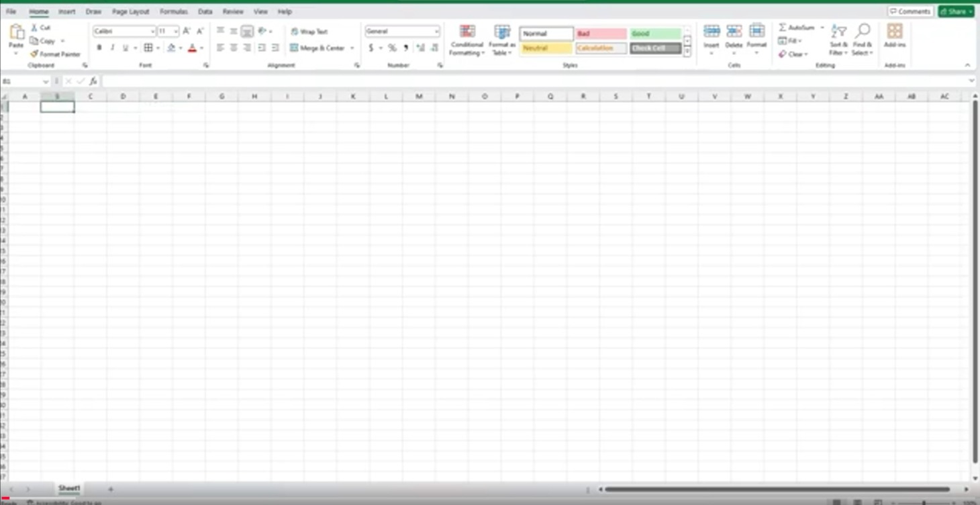
Task: Increase the cell indent
Action: pos(275,48)
